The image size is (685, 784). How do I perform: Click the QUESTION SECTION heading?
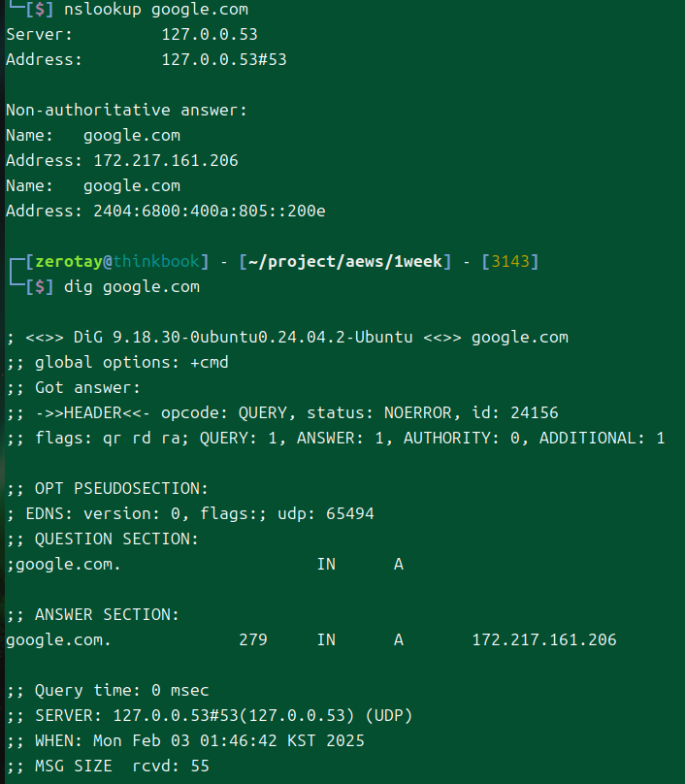(x=116, y=539)
